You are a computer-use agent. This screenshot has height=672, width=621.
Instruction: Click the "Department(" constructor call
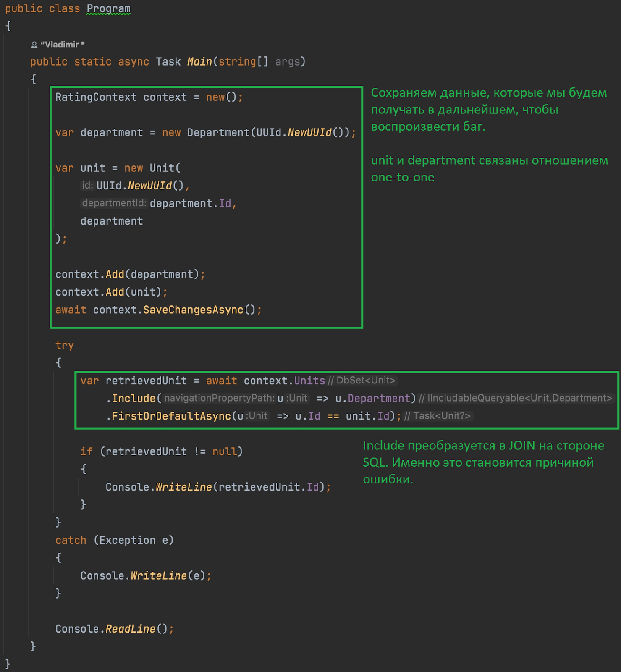click(x=222, y=133)
